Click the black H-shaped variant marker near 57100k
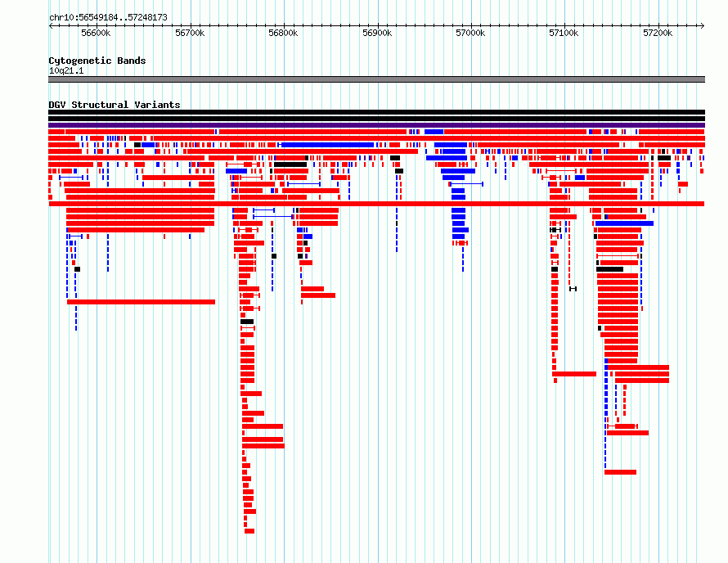Image resolution: width=728 pixels, height=563 pixels. pyautogui.click(x=573, y=289)
